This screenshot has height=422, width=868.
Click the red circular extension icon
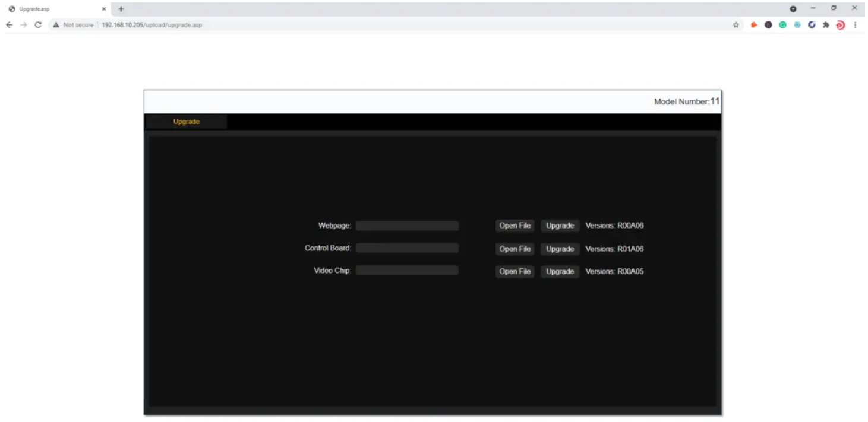pos(840,25)
